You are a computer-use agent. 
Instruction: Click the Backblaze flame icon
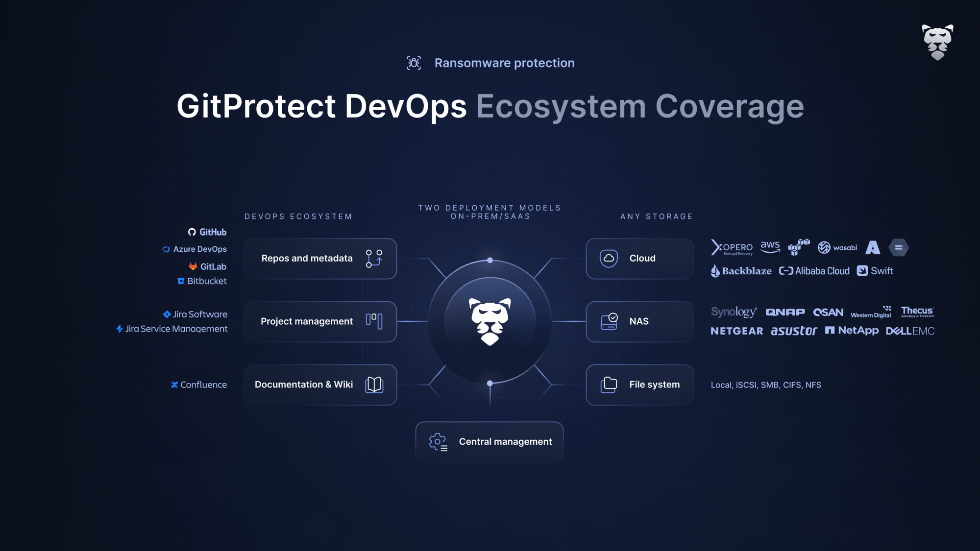pyautogui.click(x=715, y=271)
